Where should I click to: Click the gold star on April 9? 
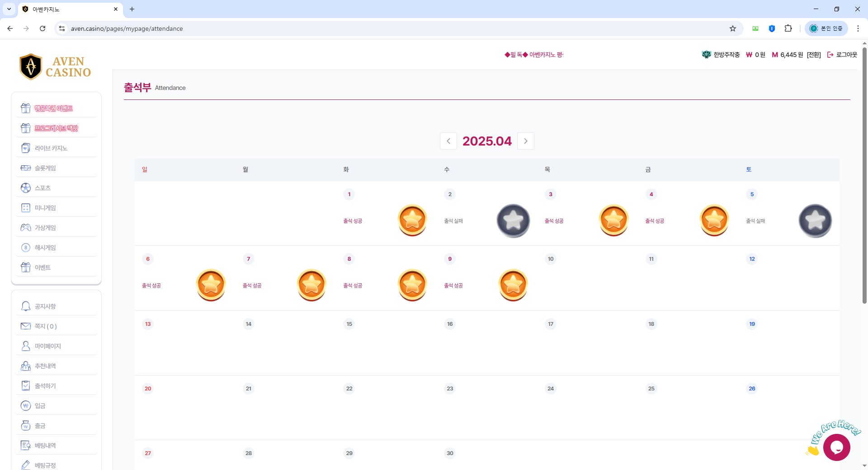pyautogui.click(x=513, y=285)
